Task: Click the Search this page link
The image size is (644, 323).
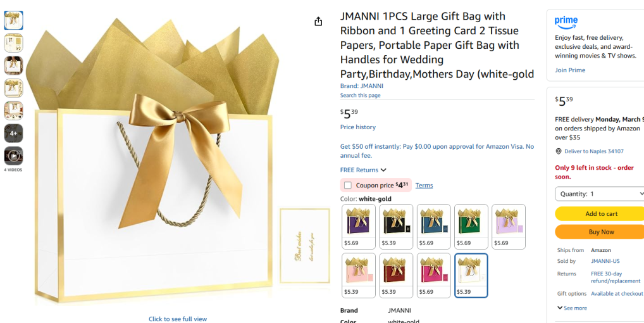Action: coord(361,96)
